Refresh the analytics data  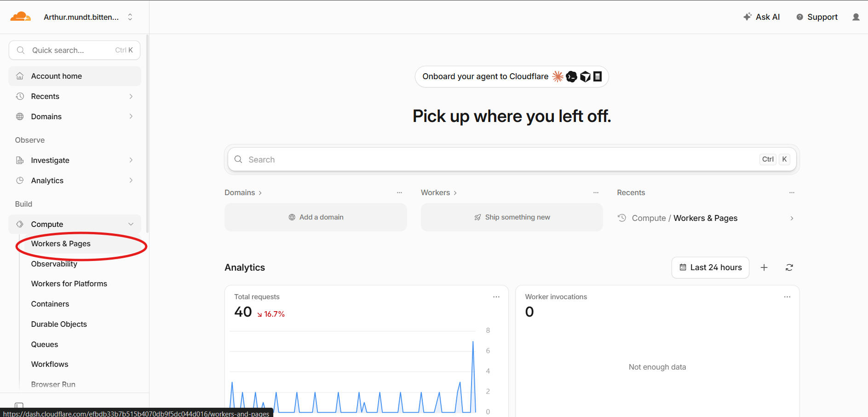pos(789,267)
